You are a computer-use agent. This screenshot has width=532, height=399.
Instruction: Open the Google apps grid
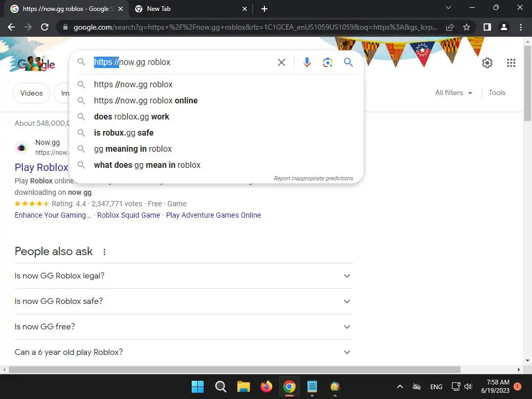coord(511,63)
